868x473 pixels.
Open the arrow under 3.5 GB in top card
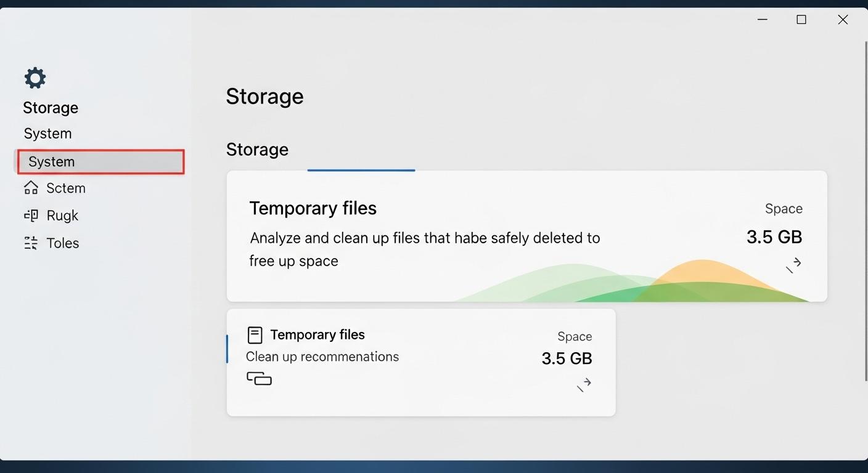pyautogui.click(x=793, y=265)
